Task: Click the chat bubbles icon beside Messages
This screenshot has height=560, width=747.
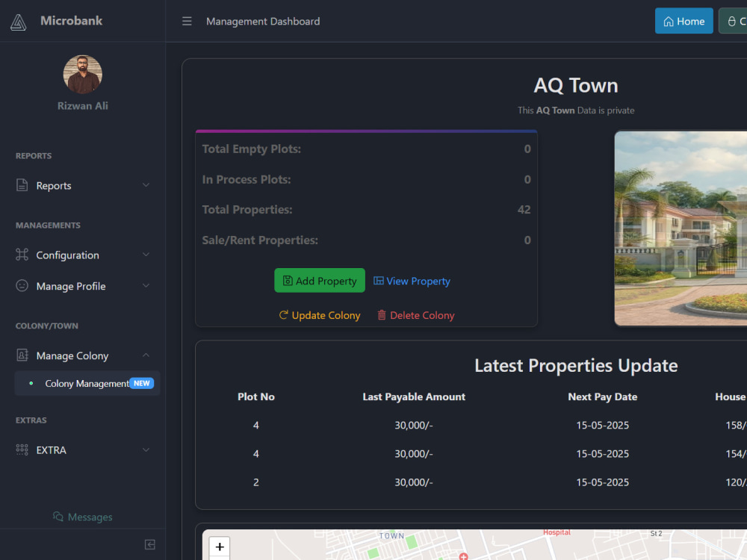Action: coord(58,517)
